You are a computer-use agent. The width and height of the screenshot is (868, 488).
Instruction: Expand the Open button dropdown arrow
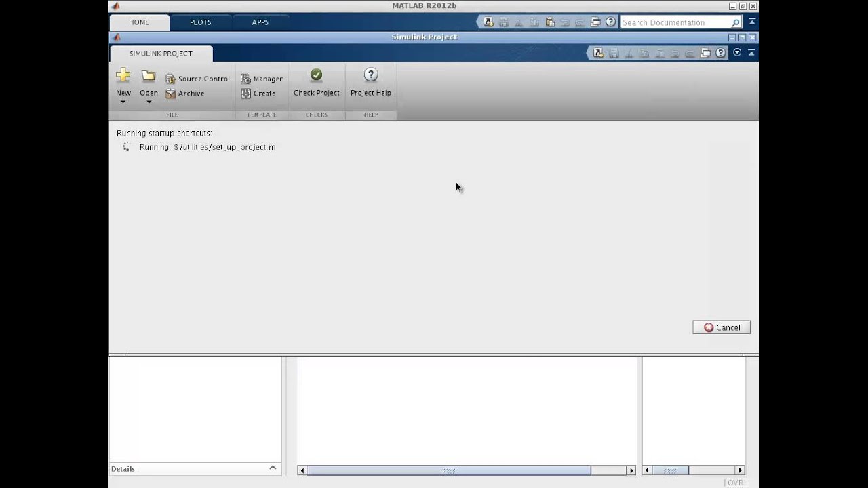coord(149,102)
